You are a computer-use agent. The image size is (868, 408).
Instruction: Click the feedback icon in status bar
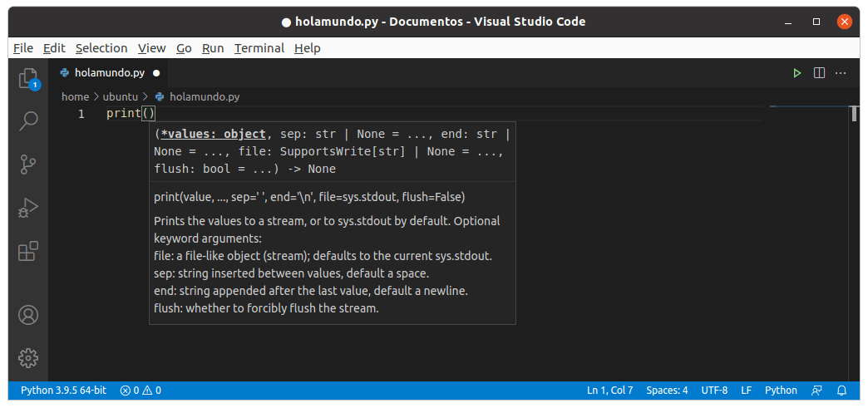[817, 391]
